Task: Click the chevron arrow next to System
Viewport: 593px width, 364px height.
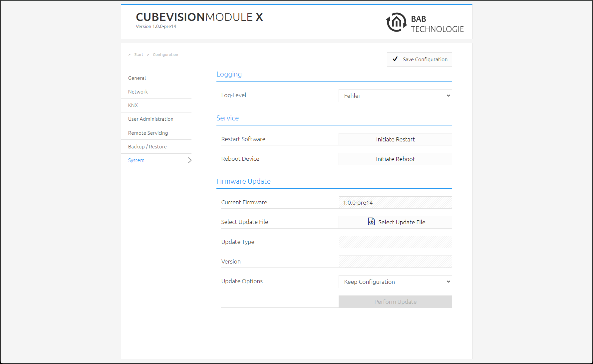Action: [189, 160]
